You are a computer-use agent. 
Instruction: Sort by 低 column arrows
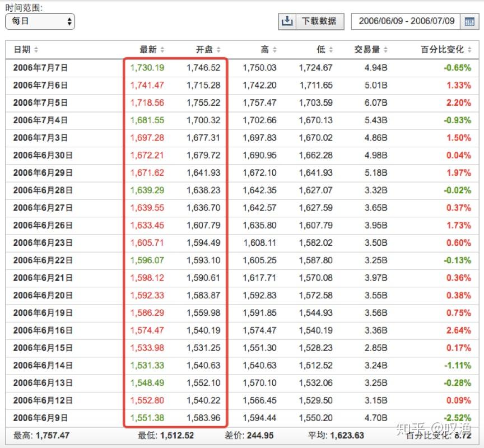(x=331, y=49)
